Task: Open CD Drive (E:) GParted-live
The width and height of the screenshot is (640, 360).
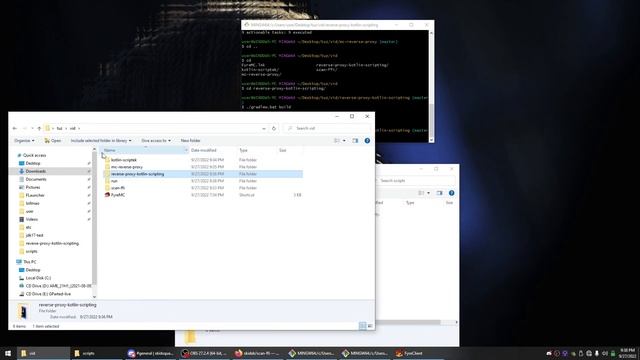Action: coord(48,294)
